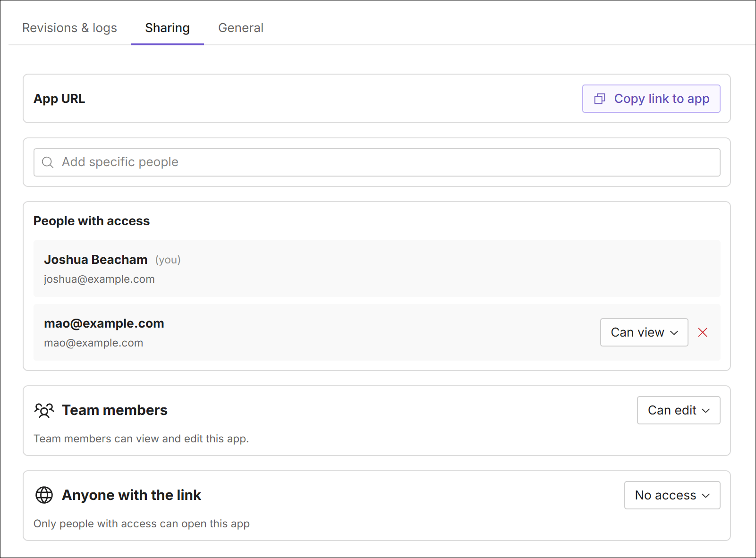The image size is (756, 558).
Task: Select the Sharing tab
Action: pos(167,28)
